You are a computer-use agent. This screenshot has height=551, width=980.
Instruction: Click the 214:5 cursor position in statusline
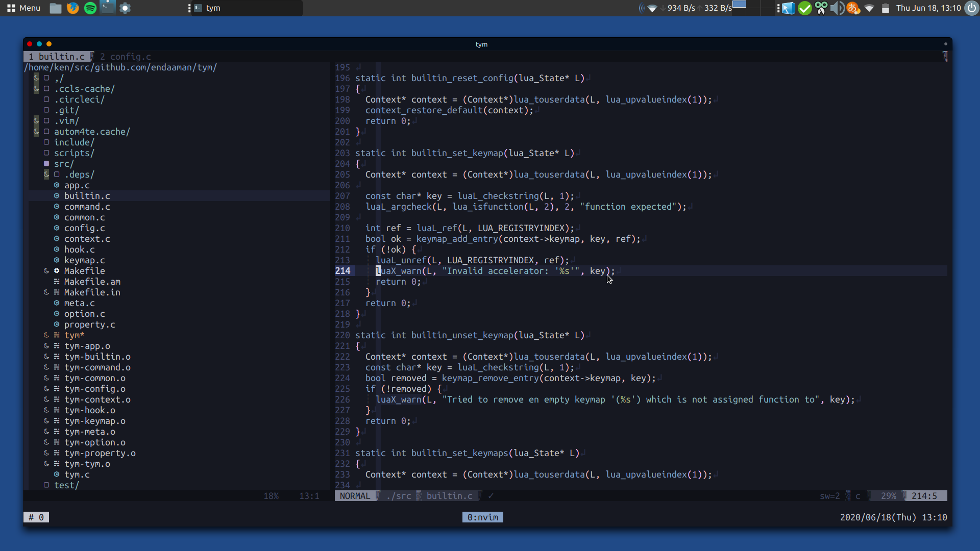[924, 496]
